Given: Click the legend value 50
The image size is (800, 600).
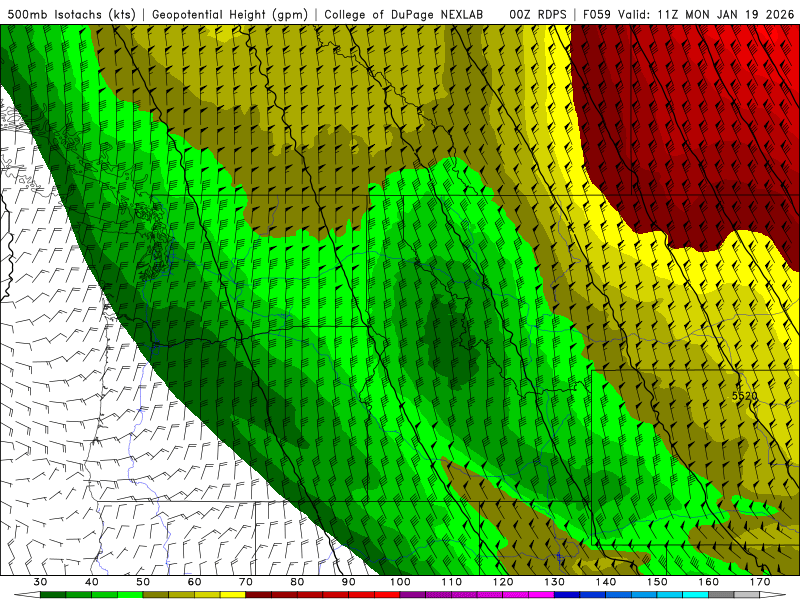Looking at the screenshot, I should pyautogui.click(x=143, y=582).
